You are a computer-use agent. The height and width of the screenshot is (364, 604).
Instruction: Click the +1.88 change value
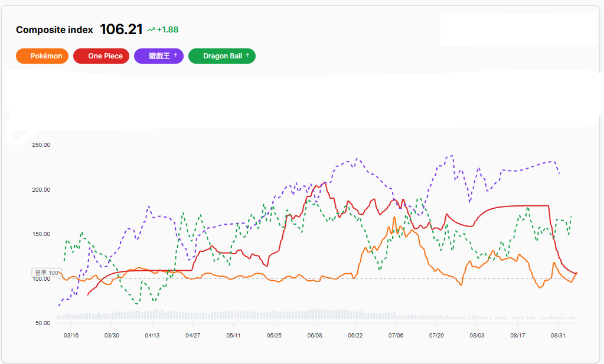tap(168, 29)
